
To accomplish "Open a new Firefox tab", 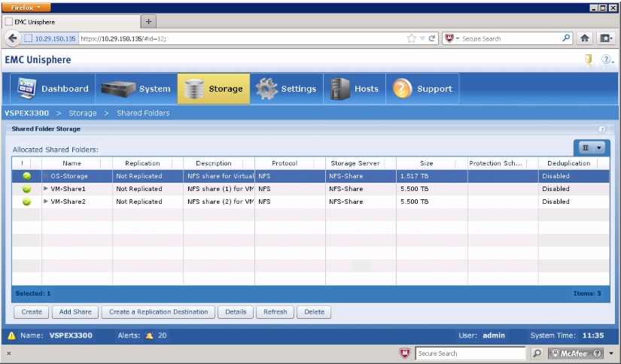I will (148, 21).
